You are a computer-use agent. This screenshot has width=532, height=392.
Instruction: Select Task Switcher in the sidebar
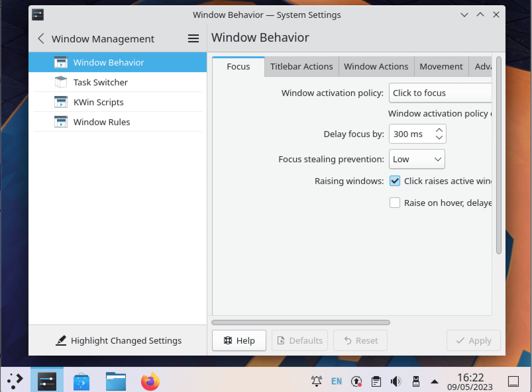118,82
